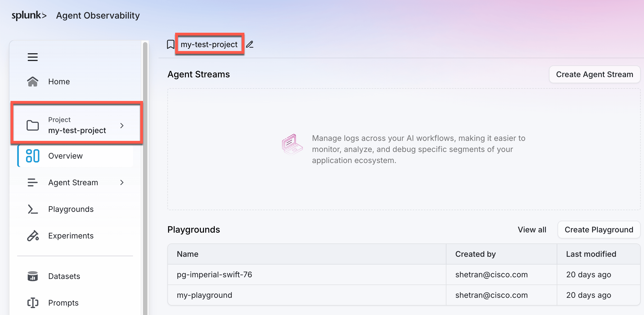Open Home in the sidebar
644x315 pixels.
click(75, 82)
